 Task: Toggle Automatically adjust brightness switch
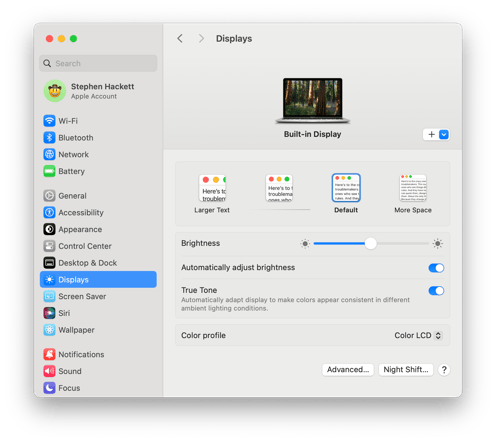click(x=436, y=268)
